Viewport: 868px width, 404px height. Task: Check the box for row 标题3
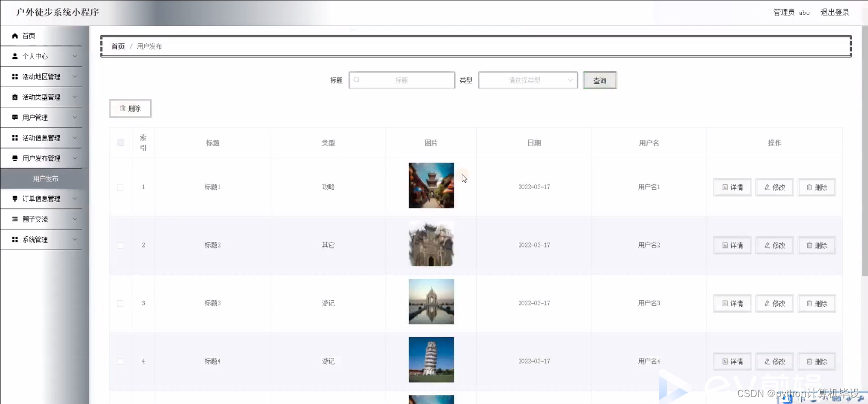(120, 304)
